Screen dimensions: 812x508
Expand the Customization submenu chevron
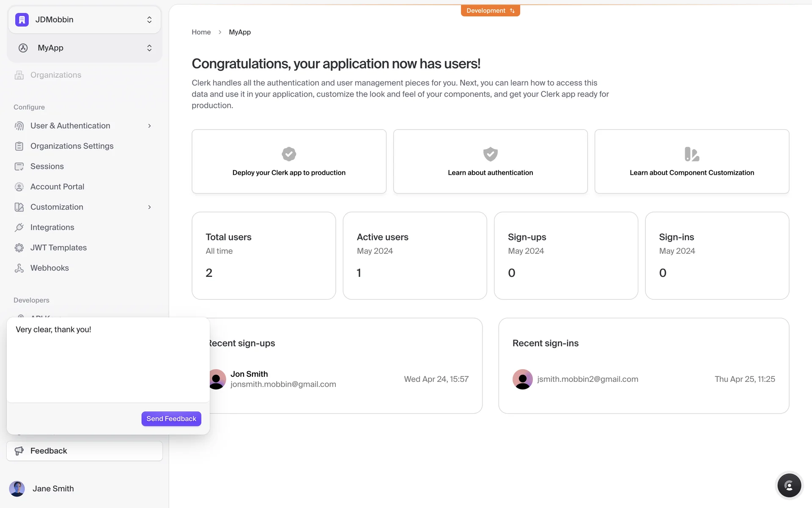point(149,207)
